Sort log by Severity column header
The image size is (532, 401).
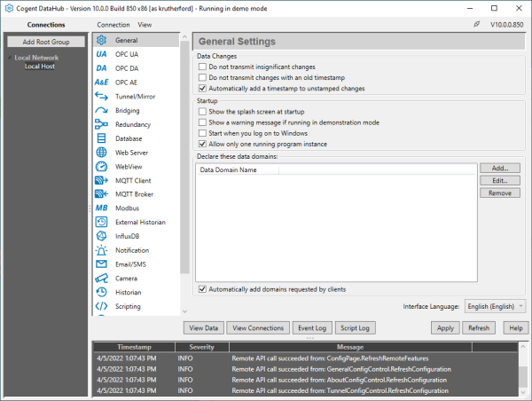click(x=202, y=347)
